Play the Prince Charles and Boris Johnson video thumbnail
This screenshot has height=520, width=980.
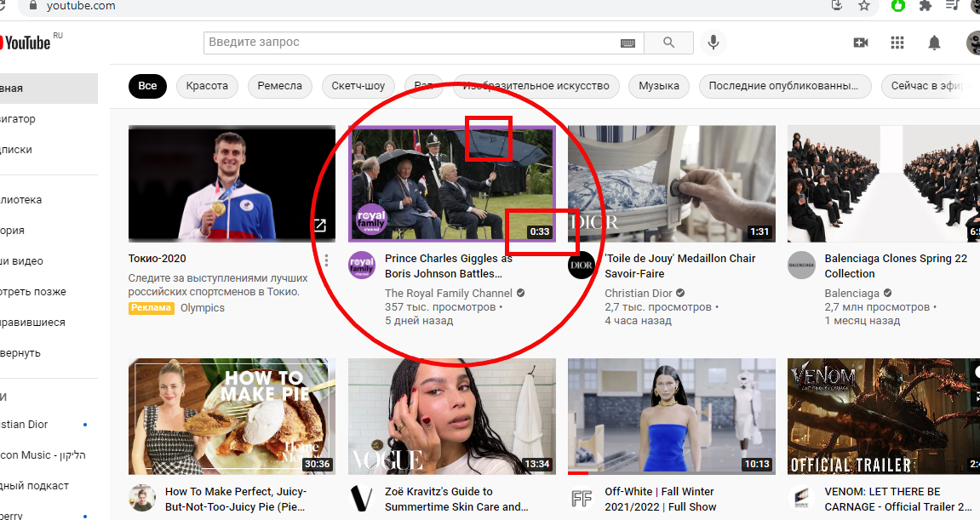tap(452, 184)
